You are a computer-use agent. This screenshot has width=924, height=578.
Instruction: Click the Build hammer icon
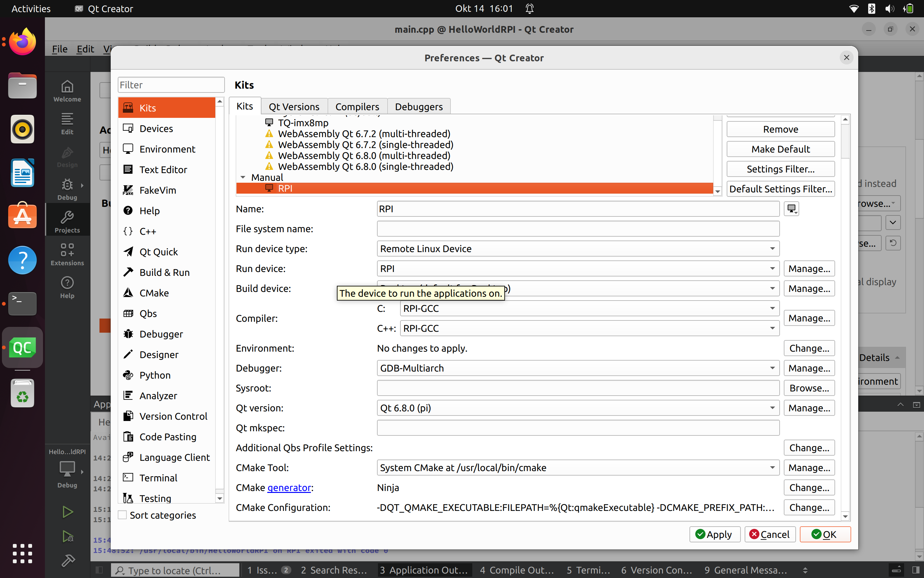68,560
